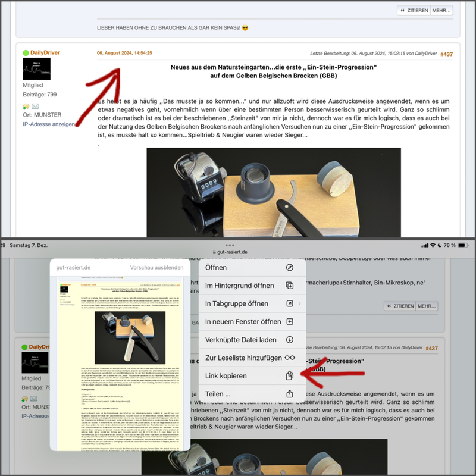This screenshot has width=476, height=476.
Task: Click the icon beside Im Hintergrund öffnen
Action: [x=290, y=286]
